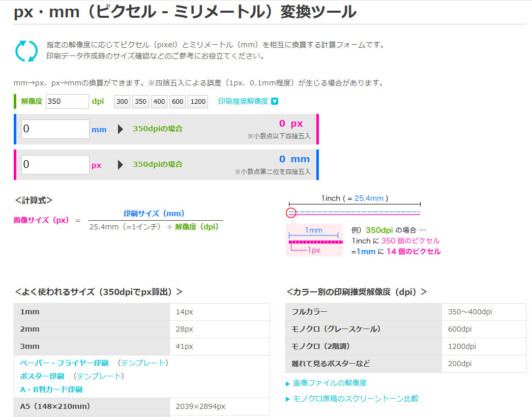The height and width of the screenshot is (417, 532).
Task: Click the black arrow in the mm row
Action: 120,129
